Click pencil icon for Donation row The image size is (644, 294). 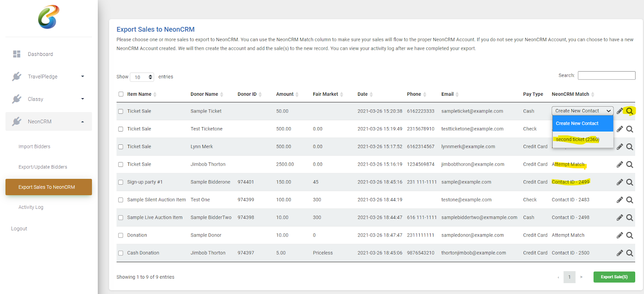tap(620, 235)
